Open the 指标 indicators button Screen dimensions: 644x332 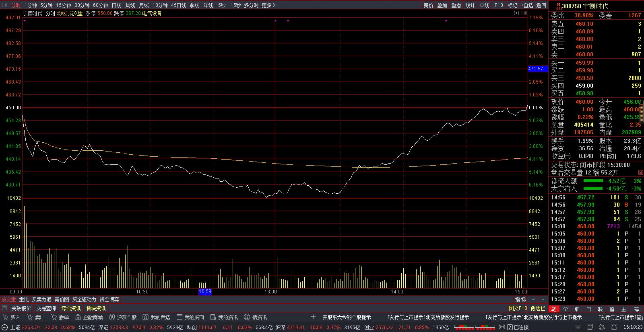[x=520, y=299]
